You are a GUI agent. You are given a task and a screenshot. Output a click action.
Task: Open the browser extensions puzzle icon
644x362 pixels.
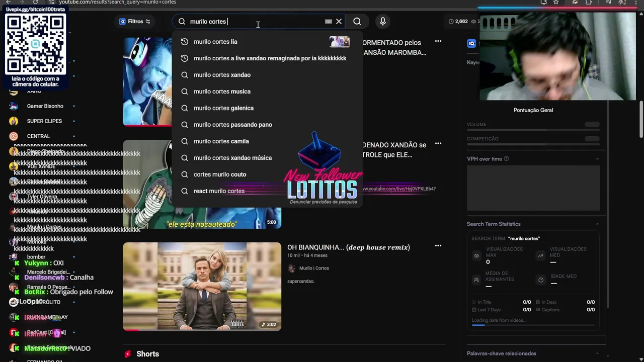589,2
